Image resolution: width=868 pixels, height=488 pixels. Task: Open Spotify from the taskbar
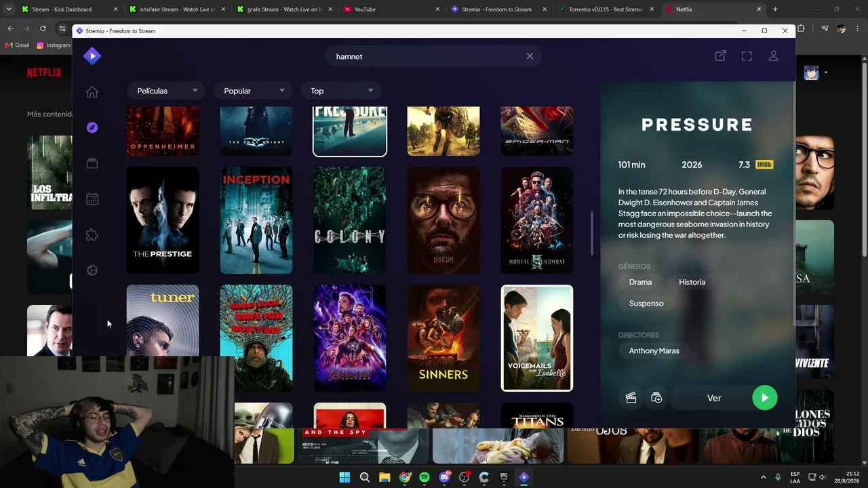425,477
